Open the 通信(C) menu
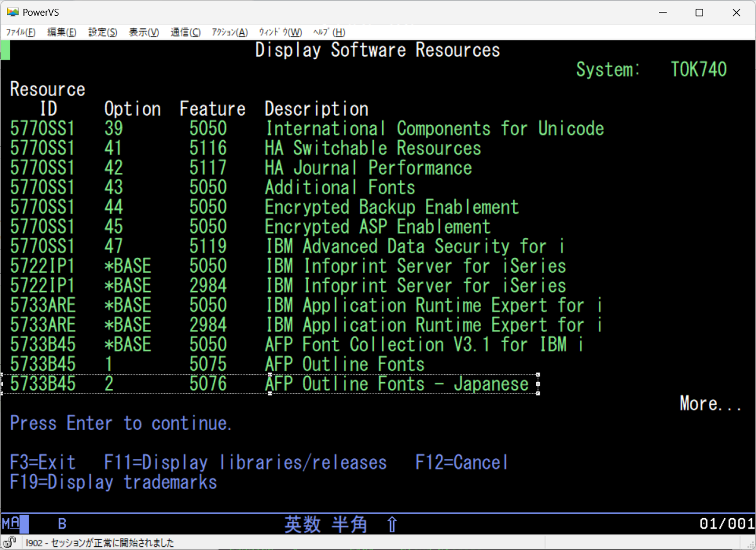Image resolution: width=756 pixels, height=550 pixels. pos(186,33)
